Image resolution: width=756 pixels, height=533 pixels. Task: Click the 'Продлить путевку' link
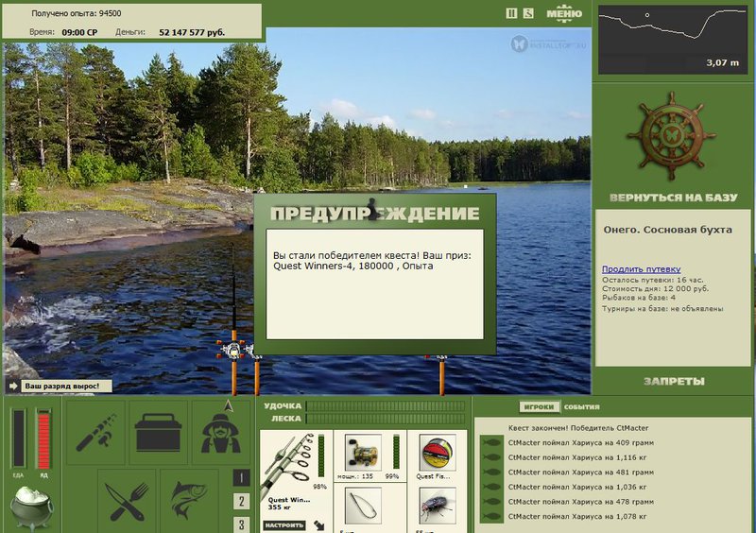[642, 269]
